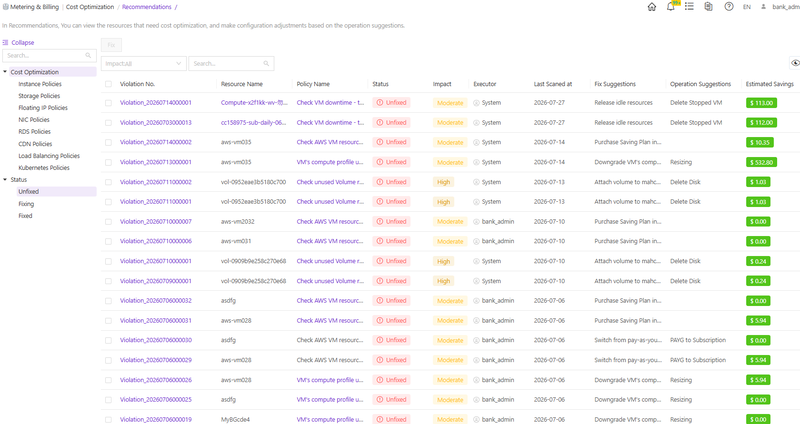Click Violation No. column header
This screenshot has width=800, height=424.
tap(137, 84)
